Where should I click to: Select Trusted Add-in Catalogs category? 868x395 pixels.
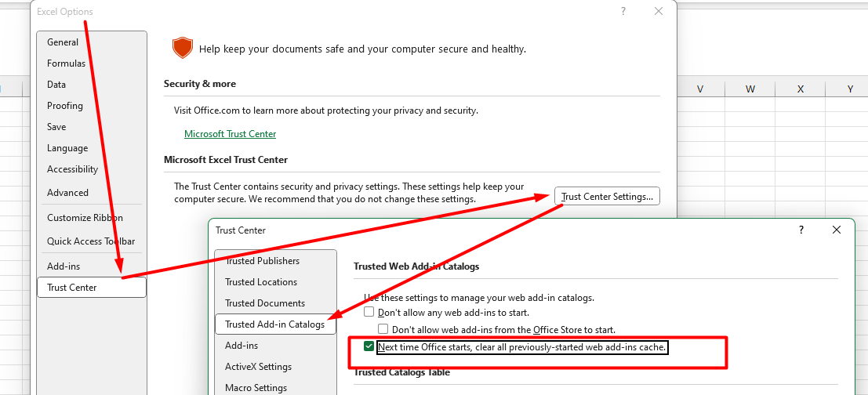tap(276, 324)
